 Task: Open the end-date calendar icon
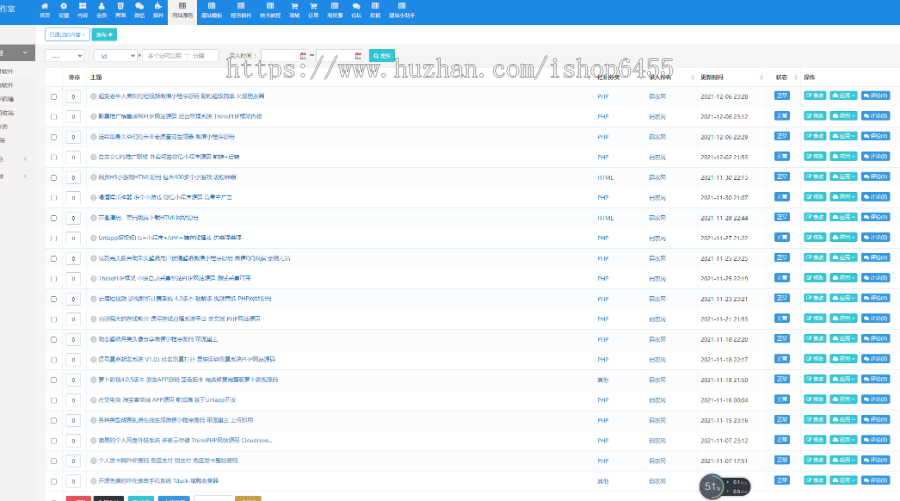(358, 56)
